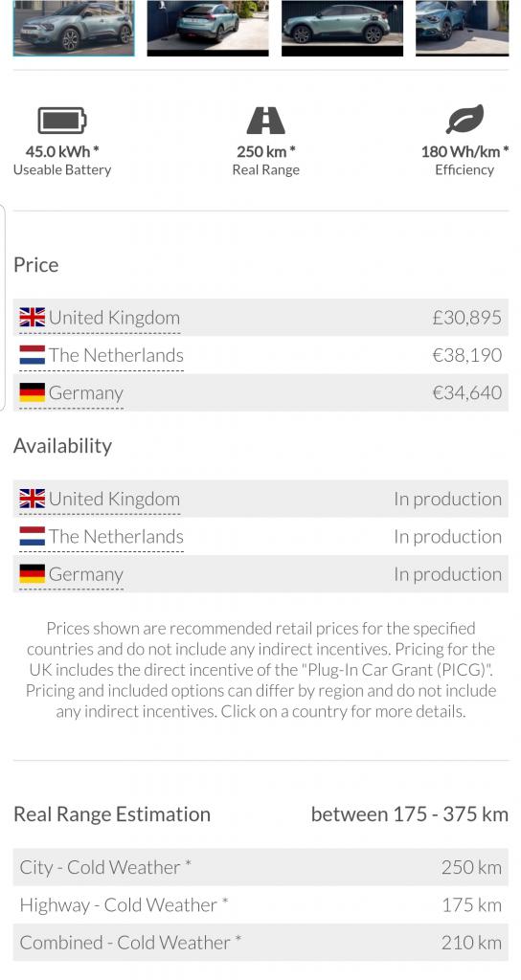The width and height of the screenshot is (521, 980).
Task: Open Germany price details link
Action: click(x=85, y=392)
